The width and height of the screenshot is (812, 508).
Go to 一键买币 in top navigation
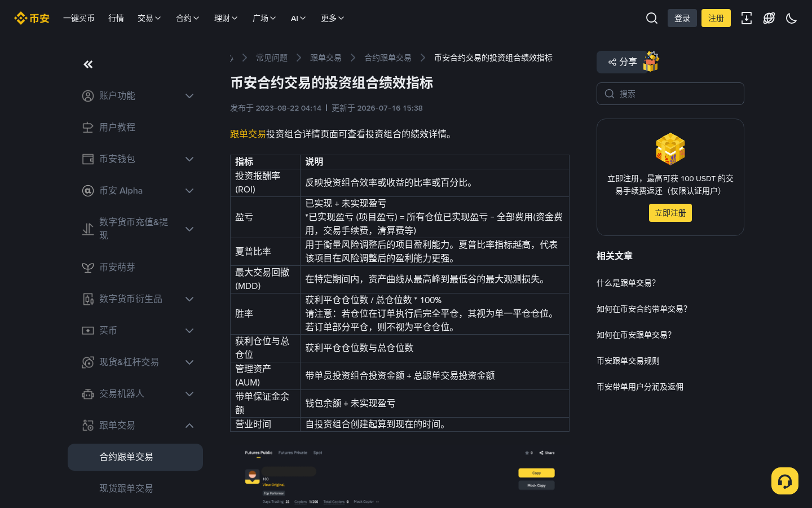(x=79, y=18)
